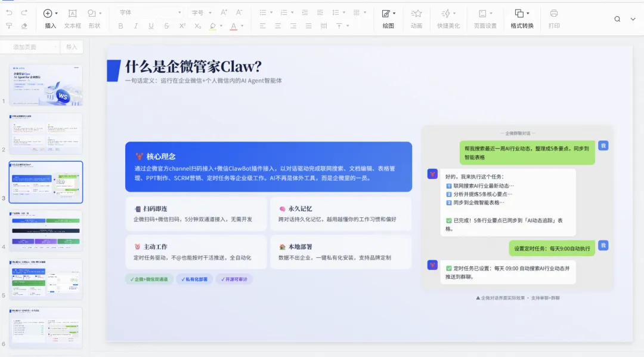Click the text columns icon
The width and height of the screenshot is (644, 357).
point(357,13)
